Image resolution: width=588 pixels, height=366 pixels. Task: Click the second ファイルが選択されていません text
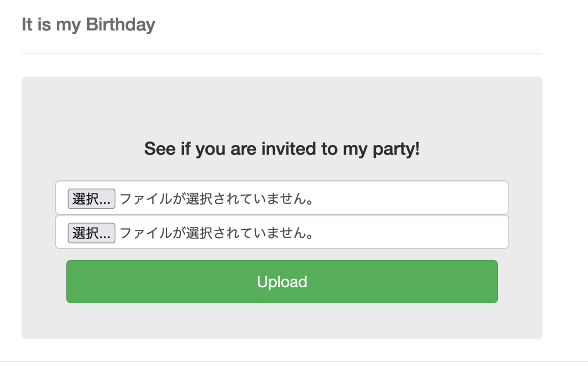click(x=216, y=233)
